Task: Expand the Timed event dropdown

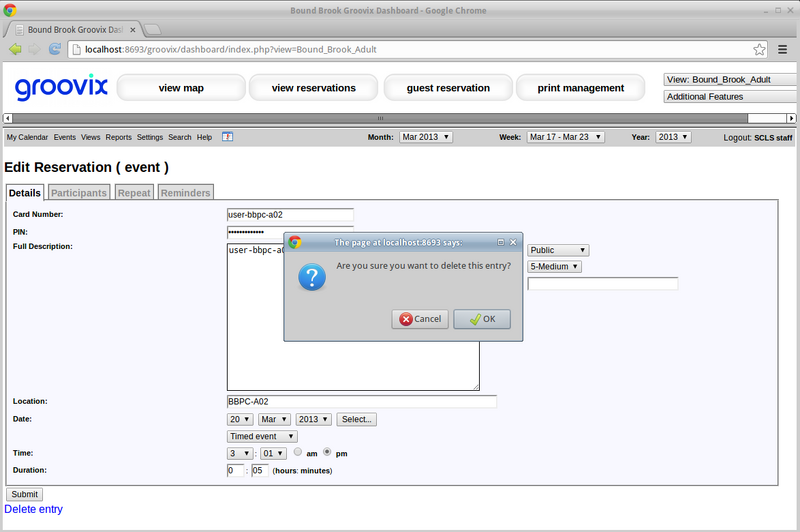Action: click(262, 437)
